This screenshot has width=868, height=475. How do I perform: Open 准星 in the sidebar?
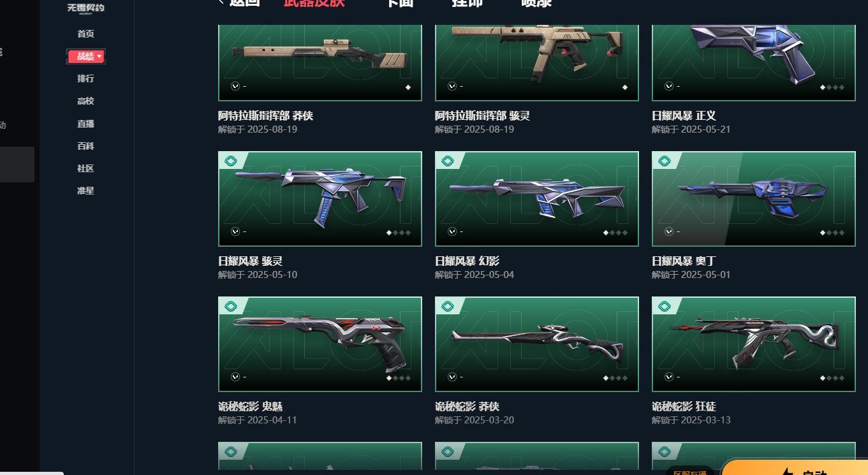pyautogui.click(x=85, y=191)
